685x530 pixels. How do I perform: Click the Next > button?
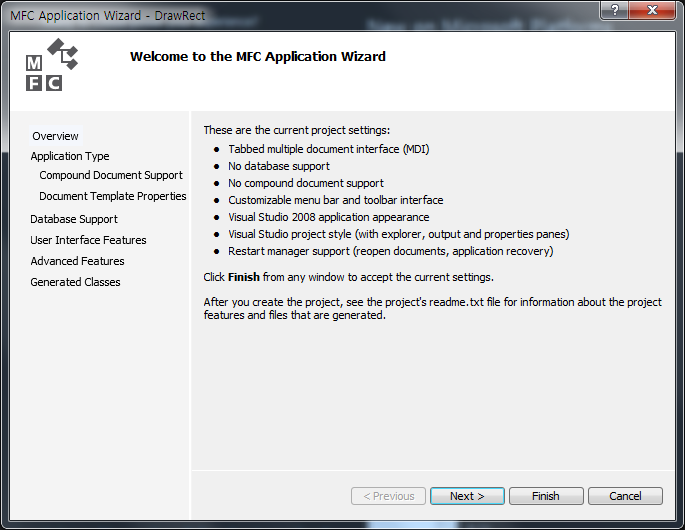click(x=467, y=496)
